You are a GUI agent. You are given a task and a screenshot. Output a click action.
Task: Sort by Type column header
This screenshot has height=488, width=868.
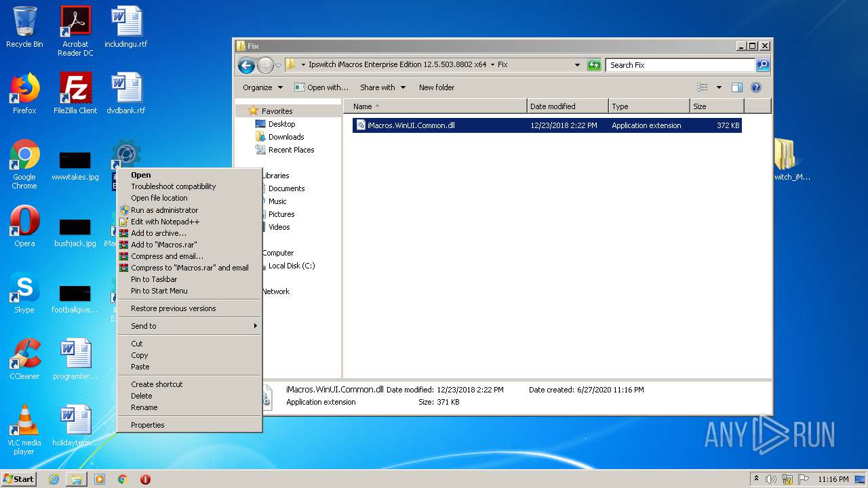pyautogui.click(x=649, y=106)
